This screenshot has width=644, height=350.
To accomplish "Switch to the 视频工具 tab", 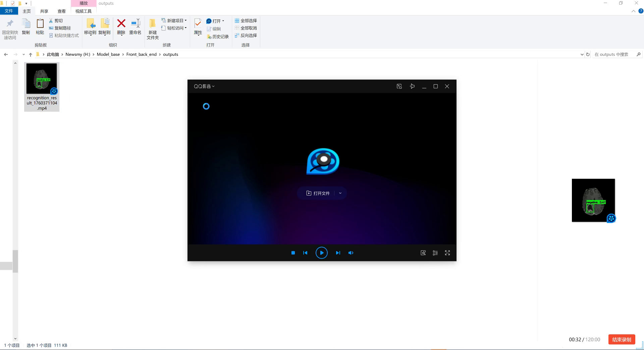I will pos(84,11).
